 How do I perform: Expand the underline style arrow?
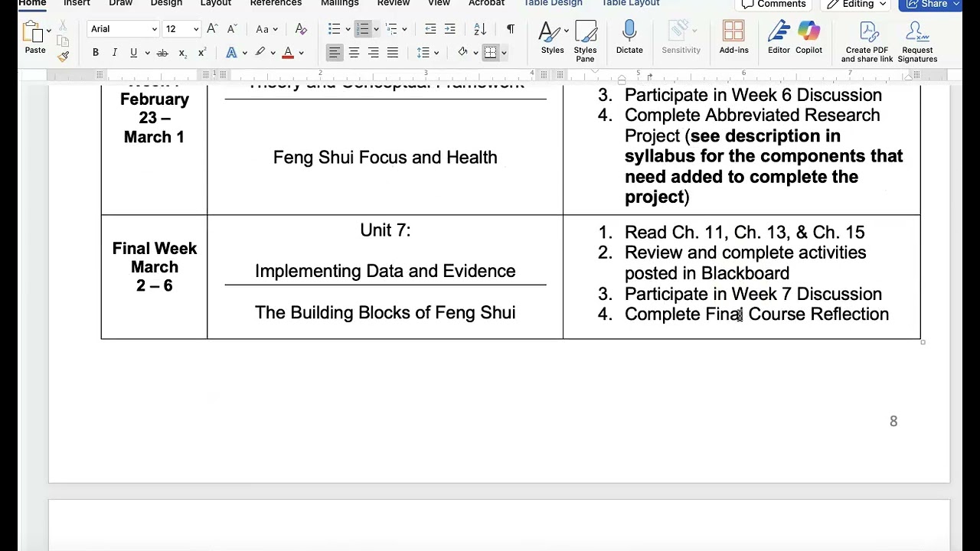coord(146,53)
